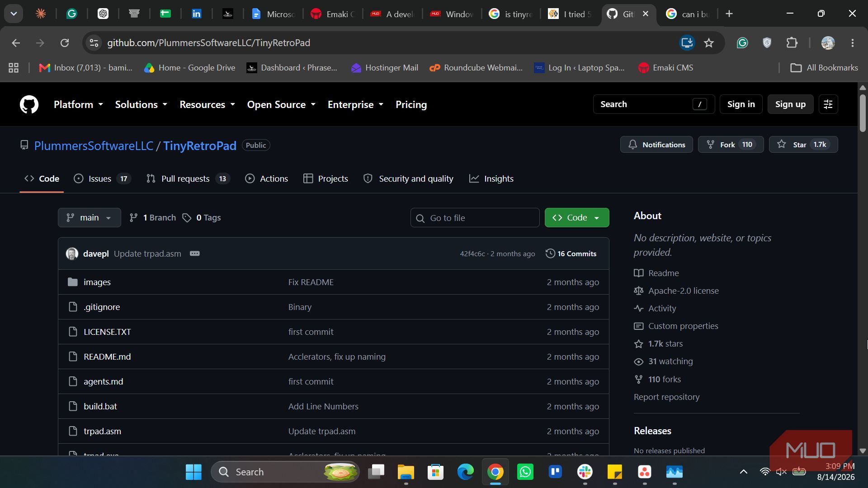Viewport: 868px width, 488px height.
Task: Open the Chrome profile avatar
Action: pyautogui.click(x=828, y=43)
